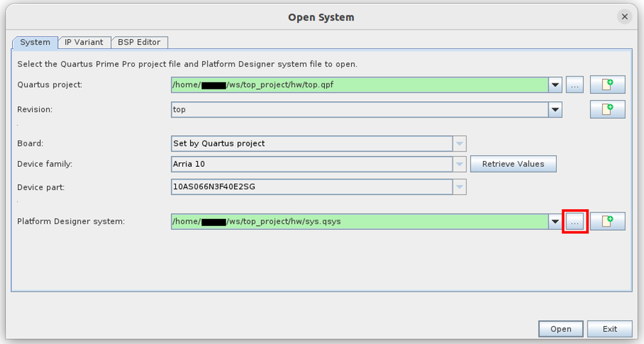Create new Platform Designer system icon
The image size is (644, 344).
pos(607,221)
